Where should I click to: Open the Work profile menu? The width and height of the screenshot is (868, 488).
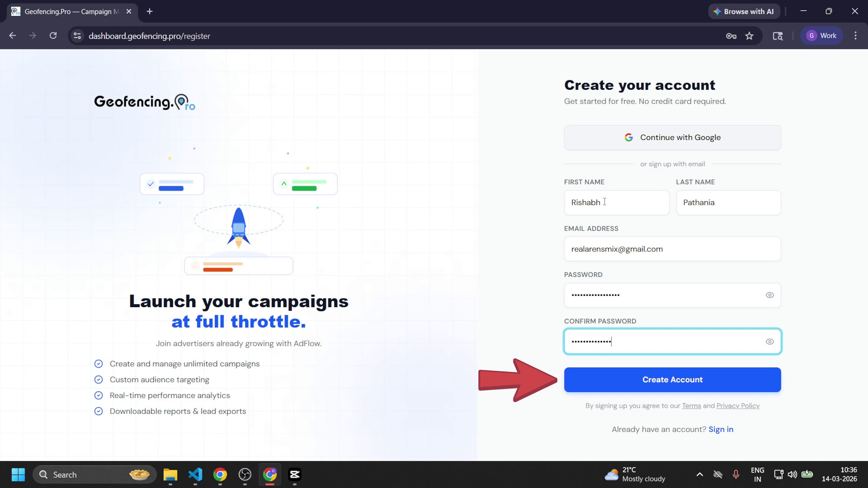click(x=821, y=36)
